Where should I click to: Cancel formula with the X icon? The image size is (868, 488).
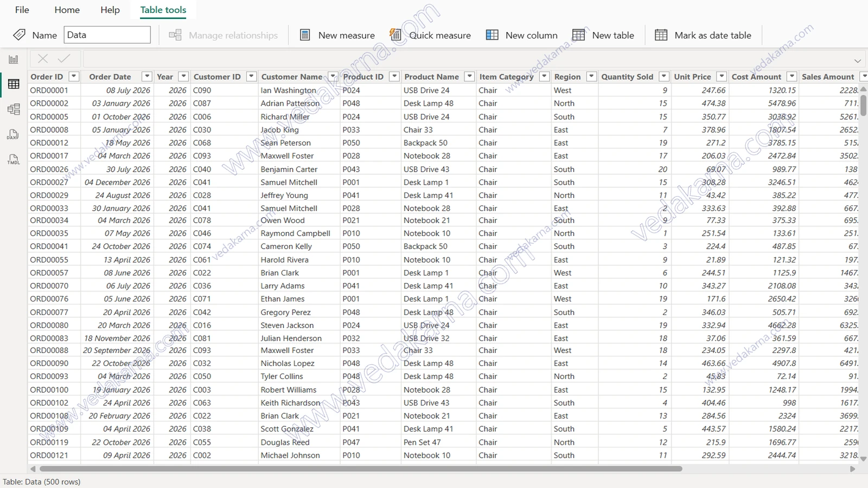click(43, 59)
